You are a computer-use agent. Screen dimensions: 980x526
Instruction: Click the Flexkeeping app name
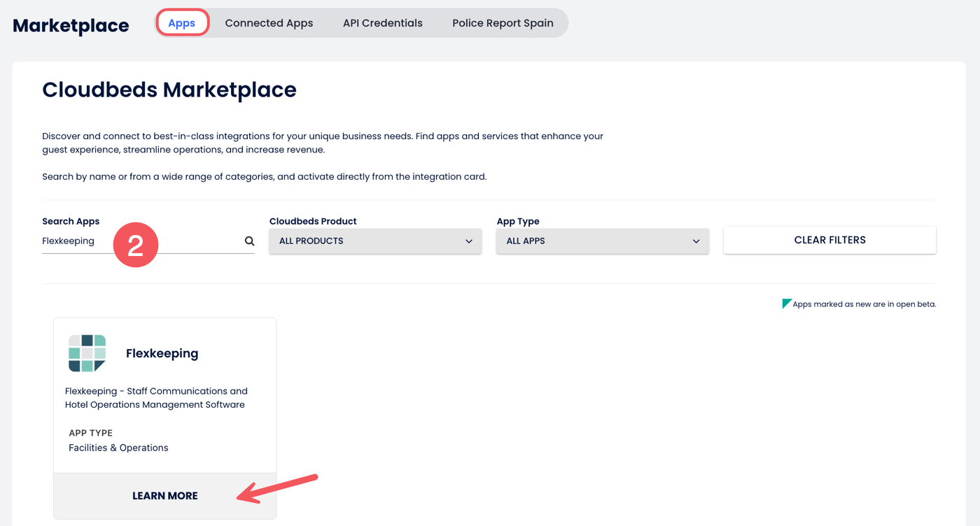pyautogui.click(x=162, y=353)
